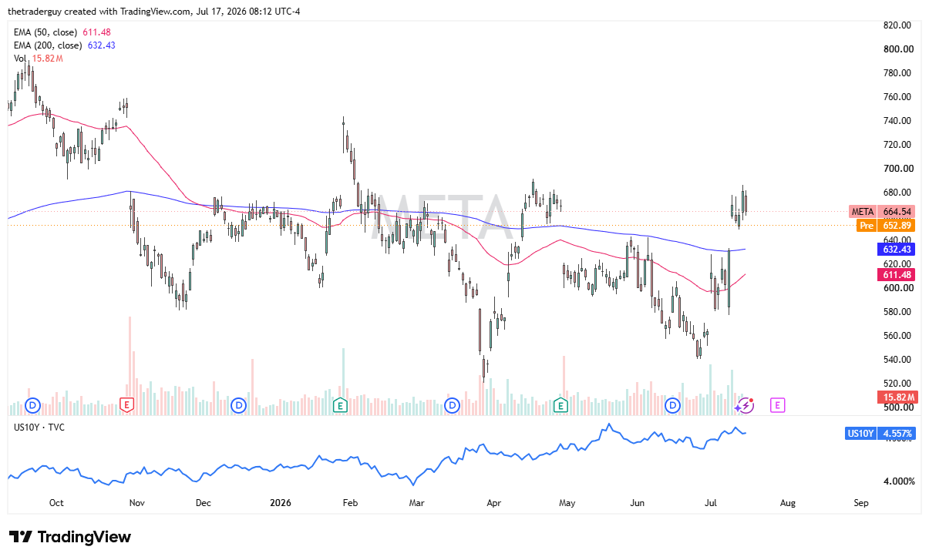Viewport: 929px width, 560px height.
Task: Click the Apr label on time axis
Action: [494, 503]
